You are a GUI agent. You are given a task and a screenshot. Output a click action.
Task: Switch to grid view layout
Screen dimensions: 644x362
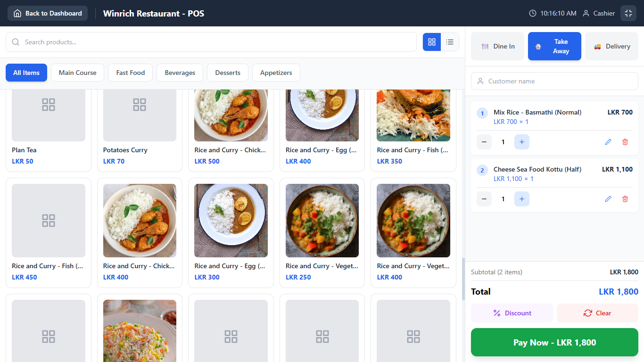[432, 42]
